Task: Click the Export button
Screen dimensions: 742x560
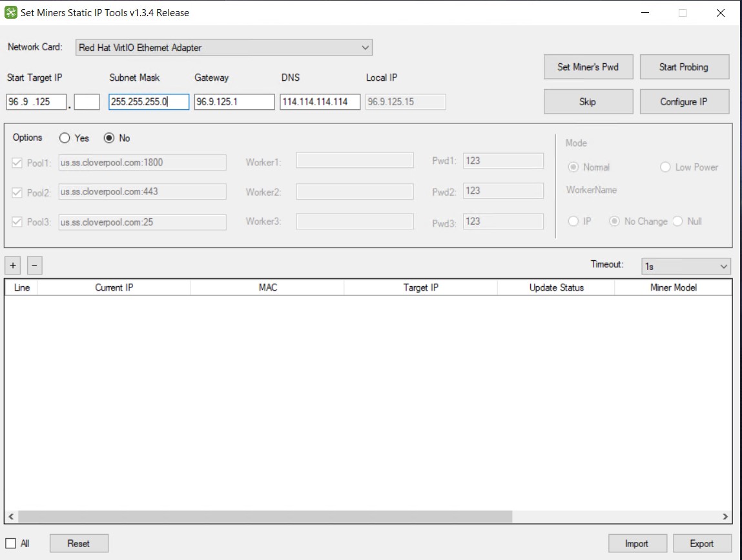Action: point(702,543)
